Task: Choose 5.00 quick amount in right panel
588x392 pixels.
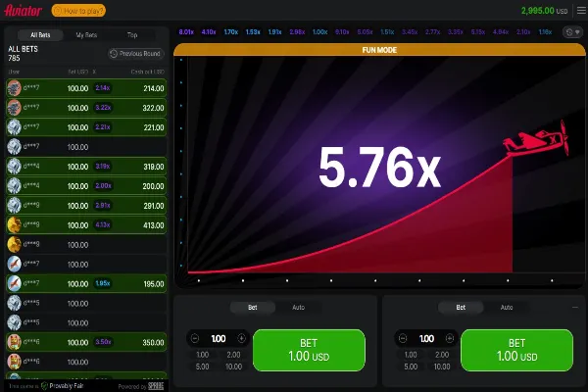Action: tap(411, 367)
